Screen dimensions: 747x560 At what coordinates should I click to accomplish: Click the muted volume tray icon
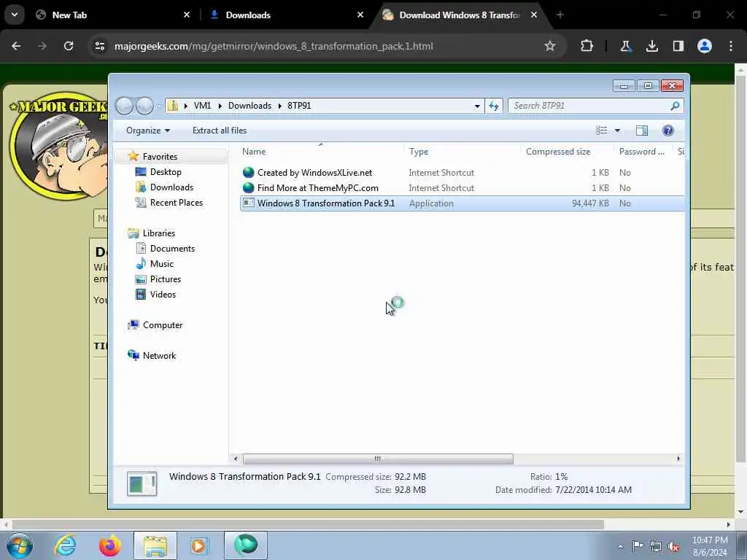673,546
